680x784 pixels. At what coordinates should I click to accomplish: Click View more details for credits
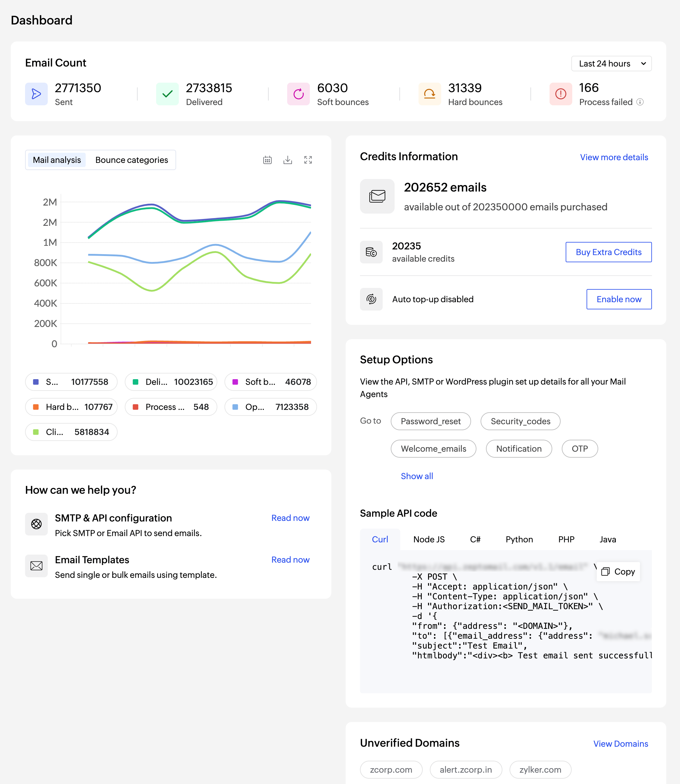click(x=614, y=158)
